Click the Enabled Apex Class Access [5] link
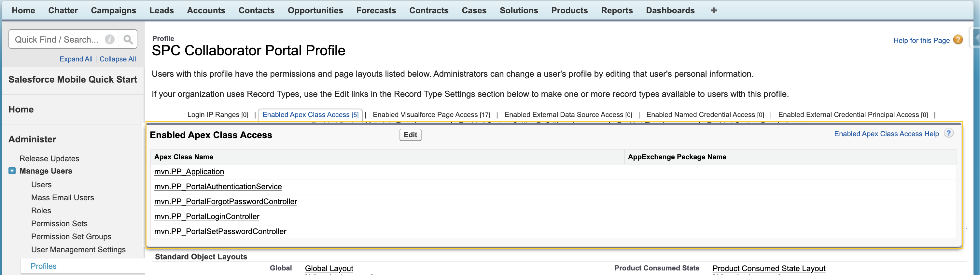The width and height of the screenshot is (980, 275). click(x=310, y=115)
